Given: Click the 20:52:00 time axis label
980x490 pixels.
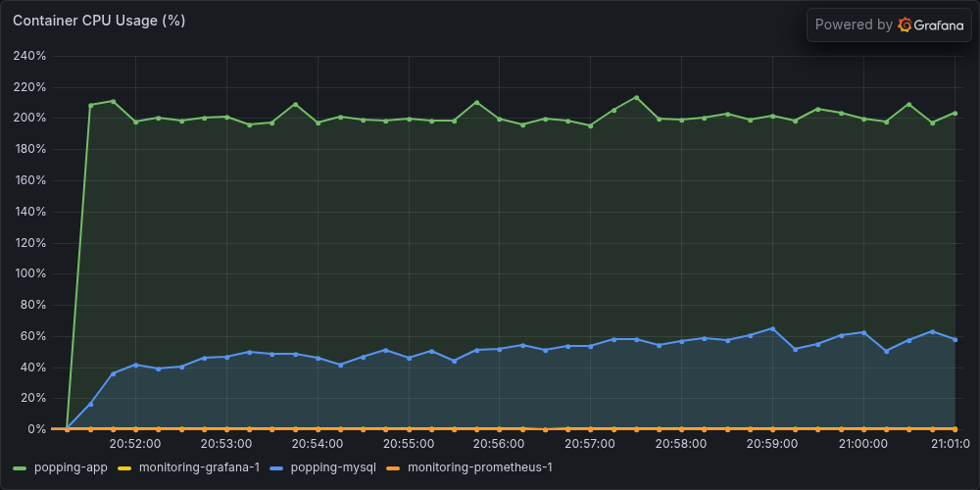Looking at the screenshot, I should click(135, 444).
